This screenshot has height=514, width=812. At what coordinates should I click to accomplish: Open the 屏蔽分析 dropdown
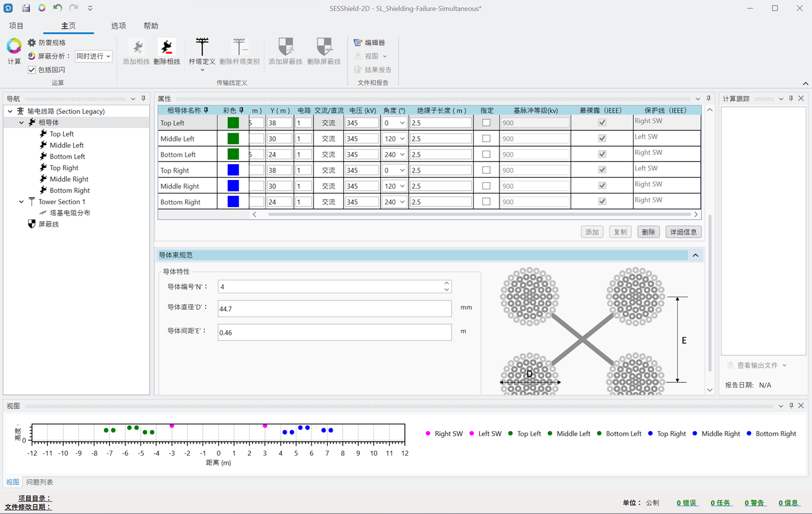click(94, 56)
